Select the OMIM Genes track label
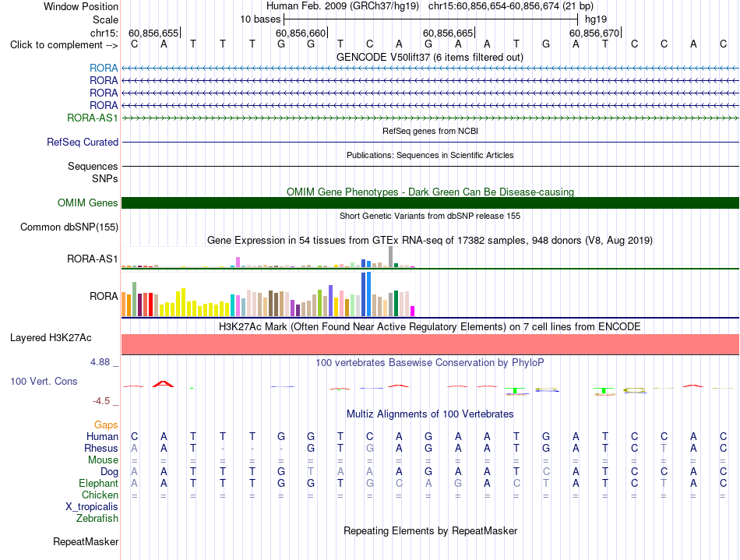740x560 pixels. click(x=87, y=203)
